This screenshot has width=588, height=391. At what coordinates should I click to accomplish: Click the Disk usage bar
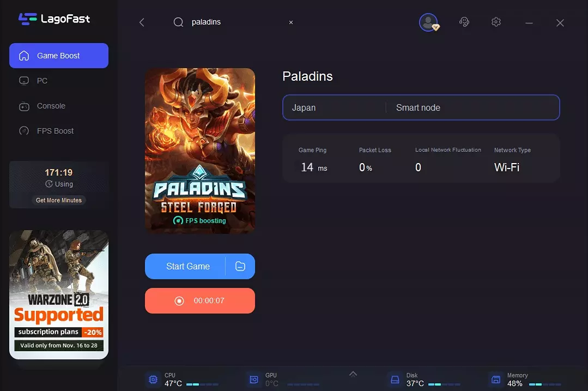[444, 384]
